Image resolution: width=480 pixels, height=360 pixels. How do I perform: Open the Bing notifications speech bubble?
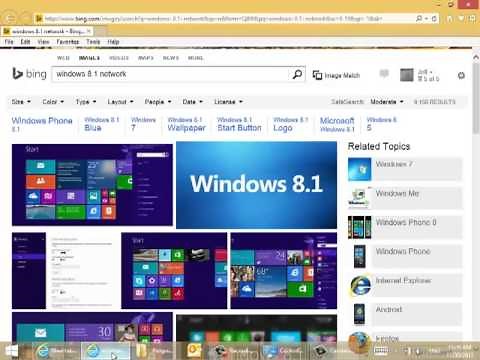(384, 74)
